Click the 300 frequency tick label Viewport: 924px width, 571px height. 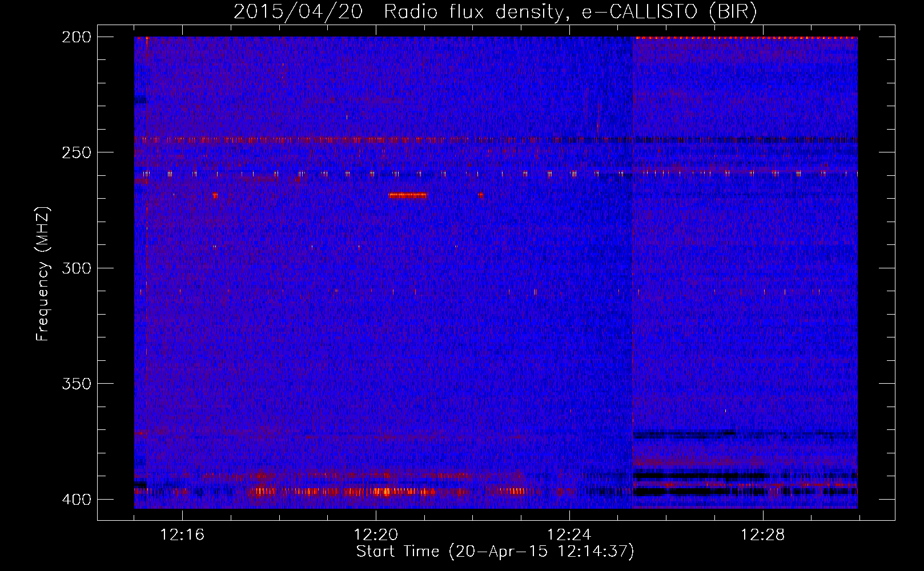click(76, 268)
